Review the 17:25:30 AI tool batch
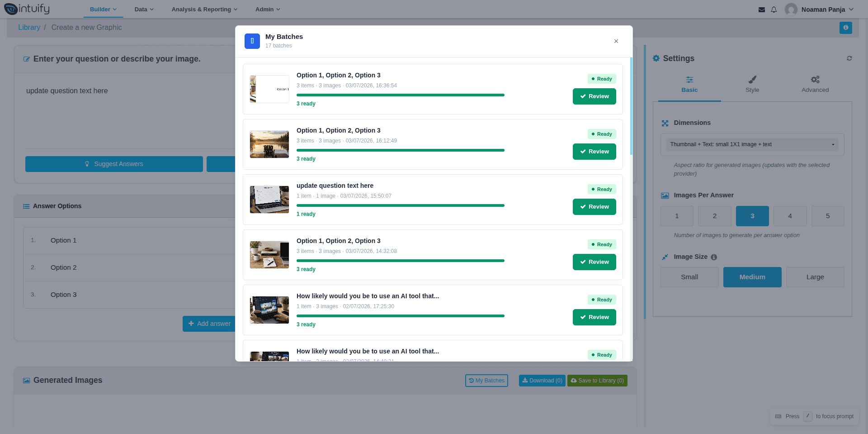This screenshot has height=434, width=868. (x=594, y=317)
